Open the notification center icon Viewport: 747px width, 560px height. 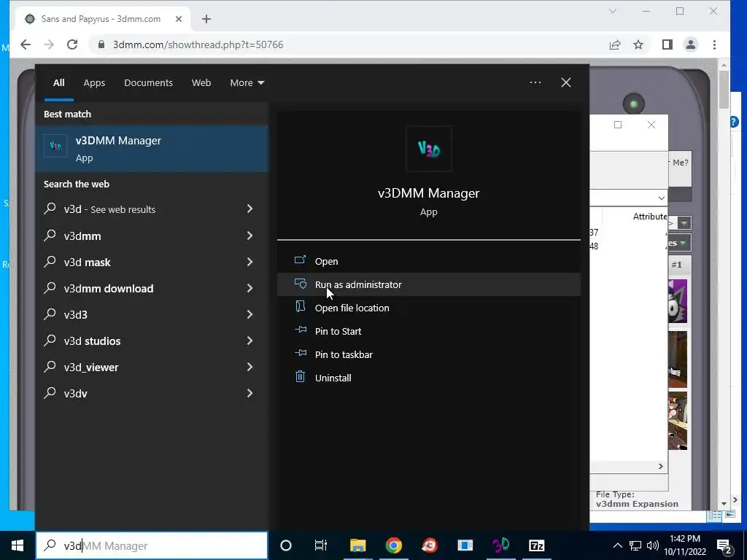click(x=724, y=545)
